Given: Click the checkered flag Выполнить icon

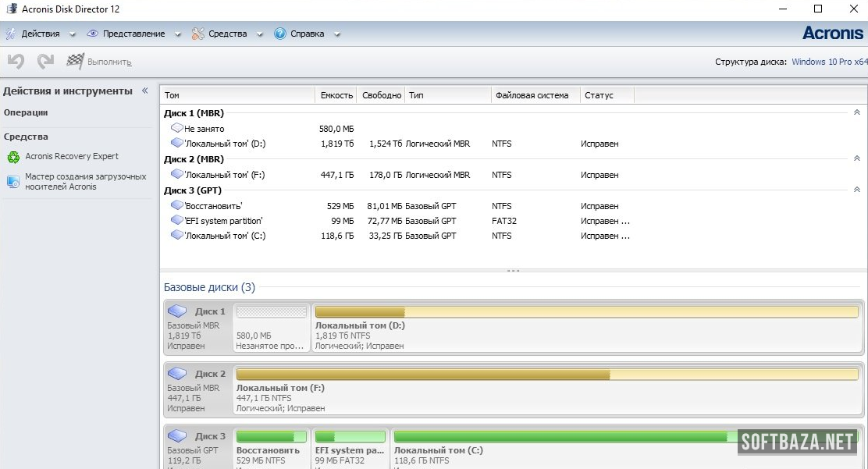Looking at the screenshot, I should [x=76, y=61].
